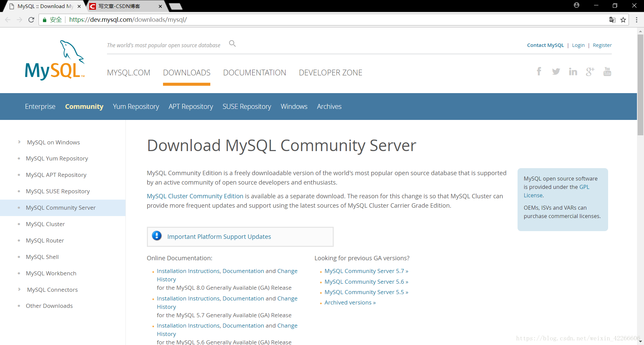
Task: Open MySQL SUSE Repository in sidebar
Action: tap(58, 191)
